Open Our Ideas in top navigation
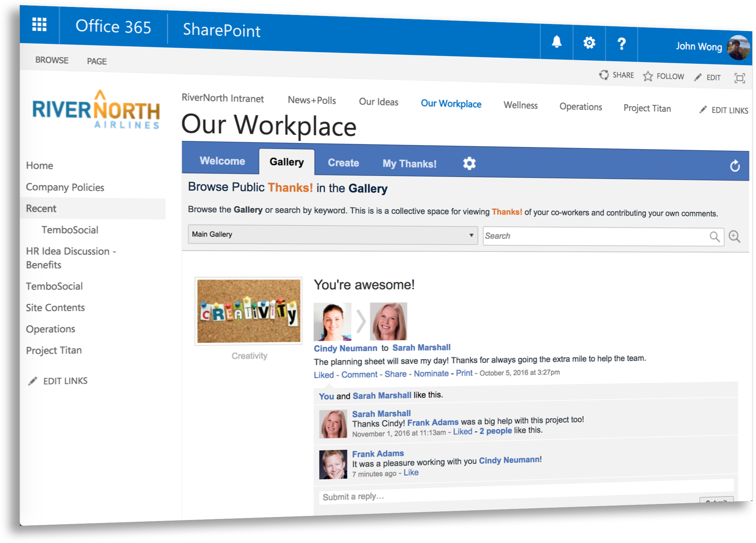Screen dimensions: 756x543 379,102
